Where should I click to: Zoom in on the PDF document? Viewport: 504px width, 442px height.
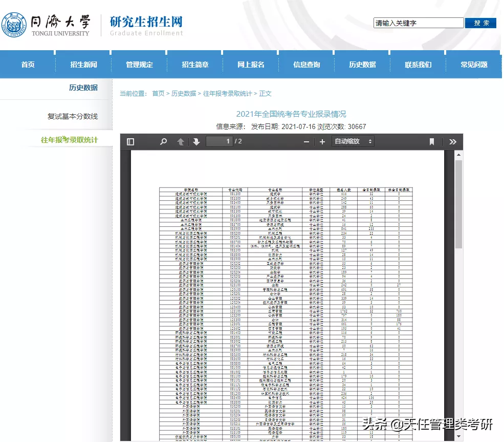tap(321, 141)
